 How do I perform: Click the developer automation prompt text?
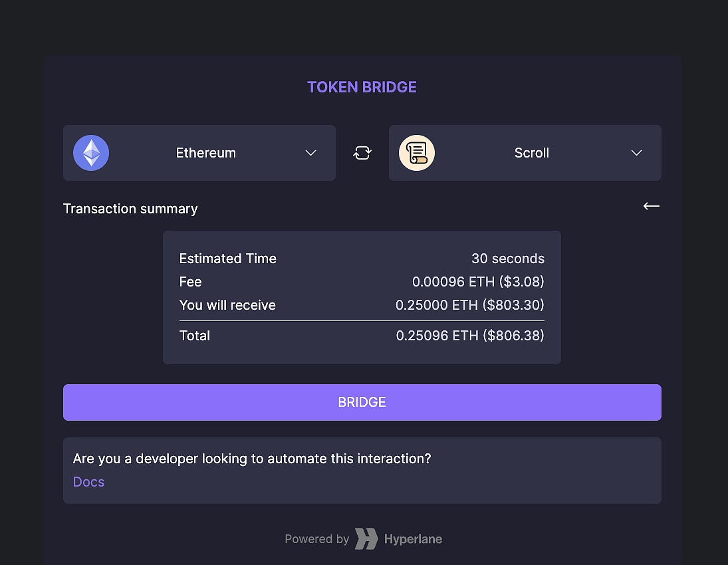click(252, 459)
